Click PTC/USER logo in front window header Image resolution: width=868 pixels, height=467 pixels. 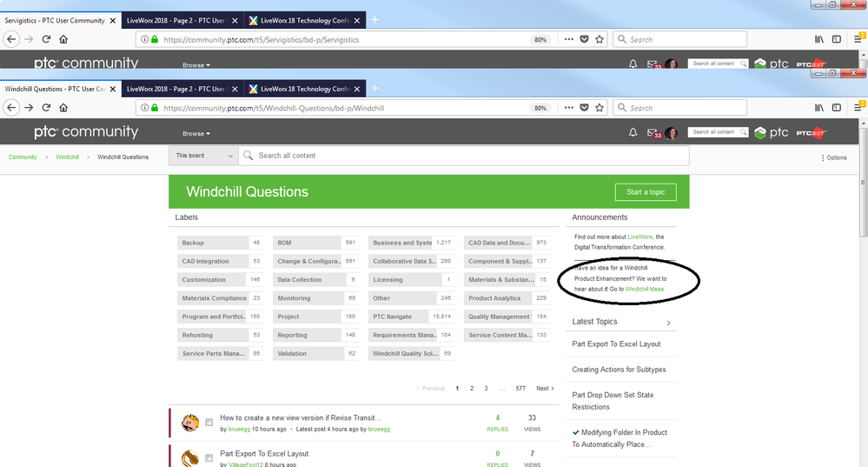click(811, 132)
